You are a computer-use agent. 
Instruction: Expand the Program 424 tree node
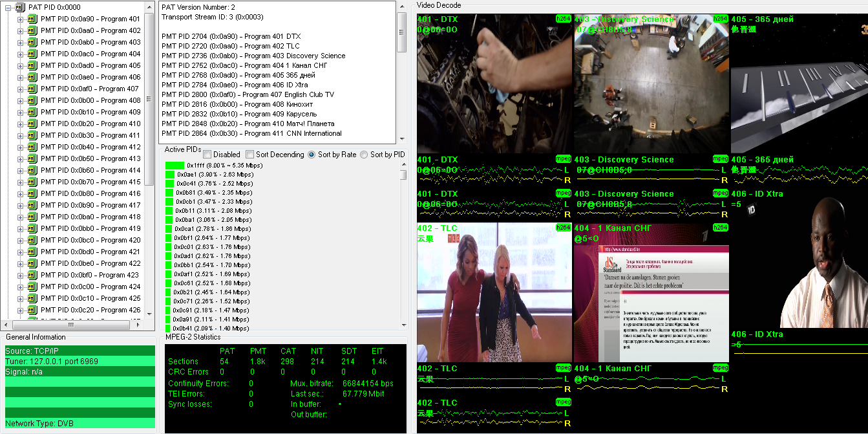click(20, 287)
